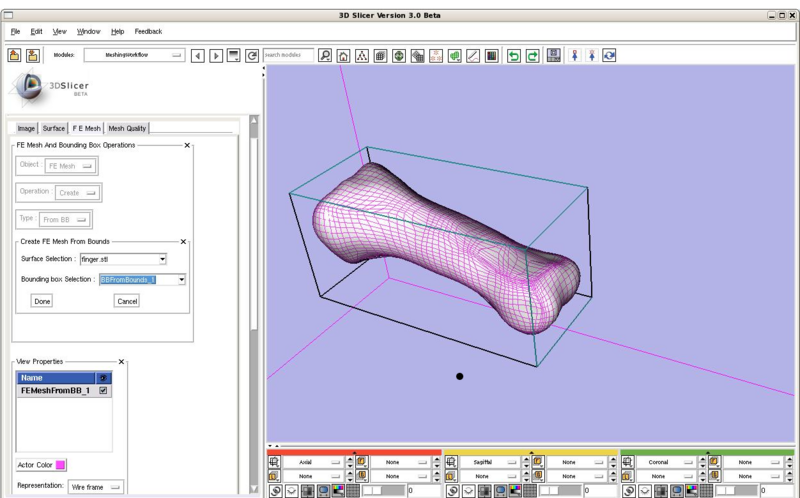Close the Create FE Mesh From Bounds panel
Viewport: 800px width, 498px height.
[184, 241]
